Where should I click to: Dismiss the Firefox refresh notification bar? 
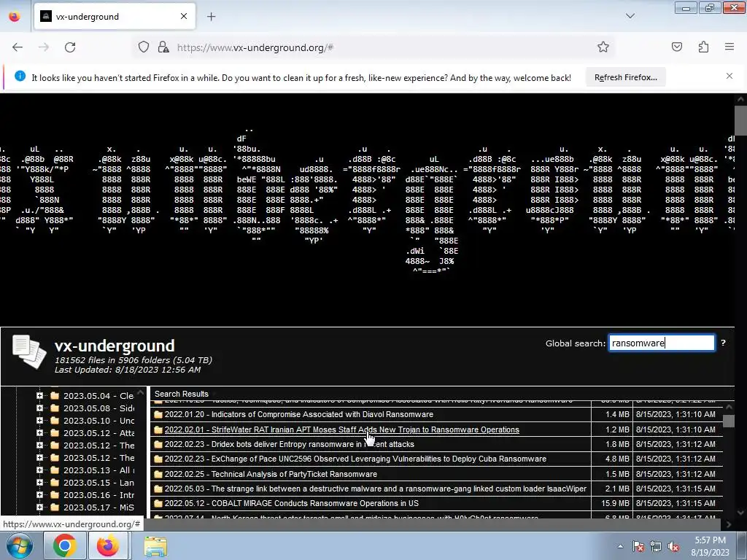tap(729, 76)
